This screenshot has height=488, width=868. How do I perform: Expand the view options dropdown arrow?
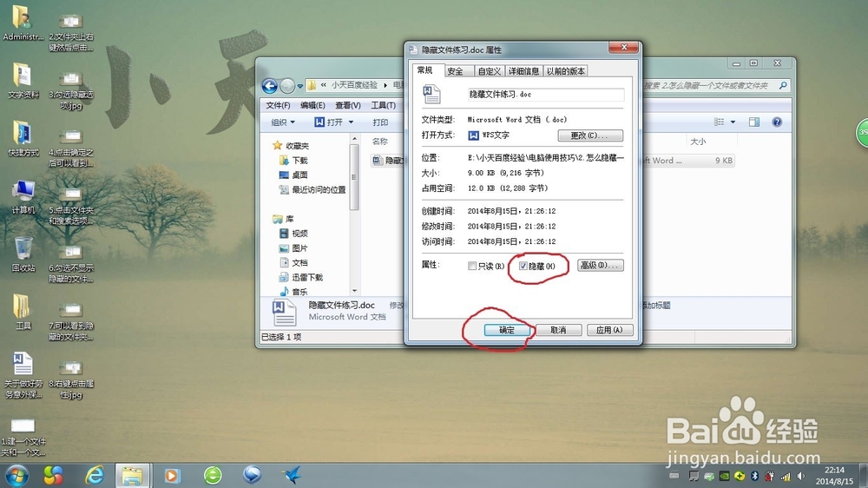coord(733,122)
